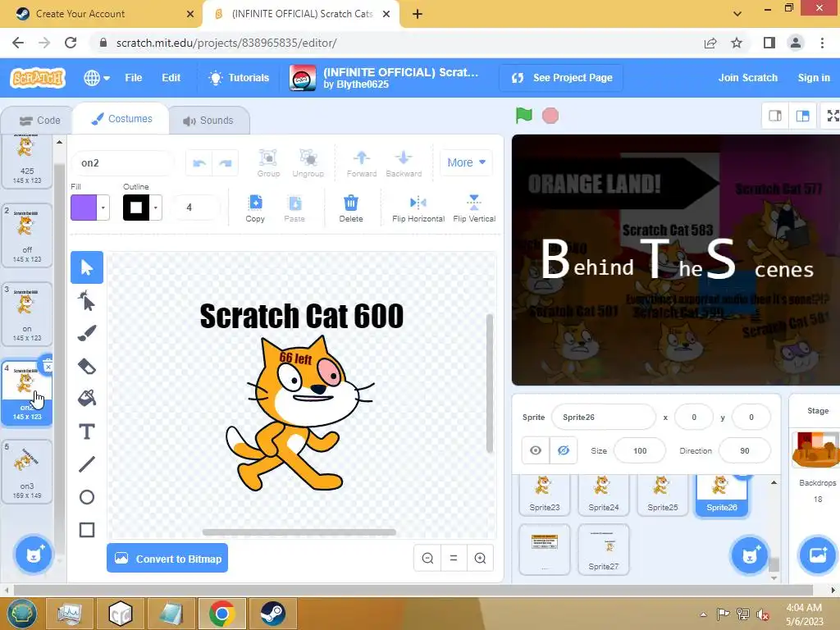Click Sign in link
Screen dimensions: 840x630
pos(814,78)
